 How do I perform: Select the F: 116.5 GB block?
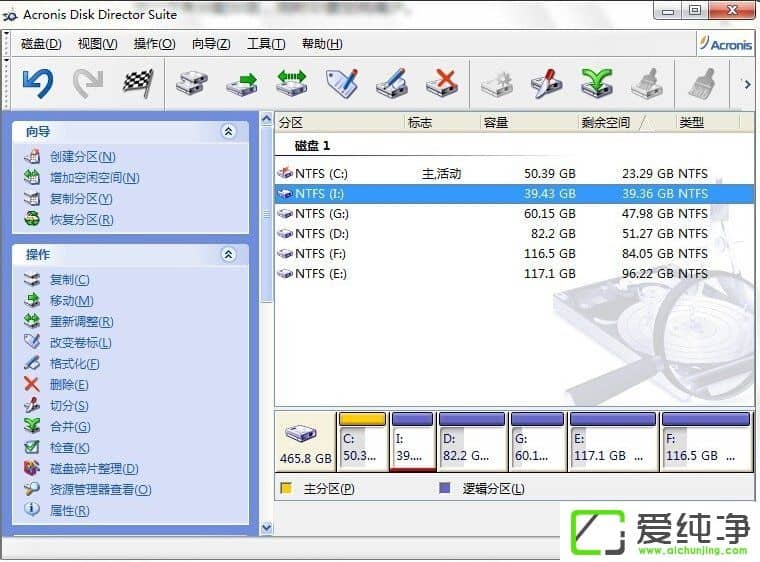[706, 442]
